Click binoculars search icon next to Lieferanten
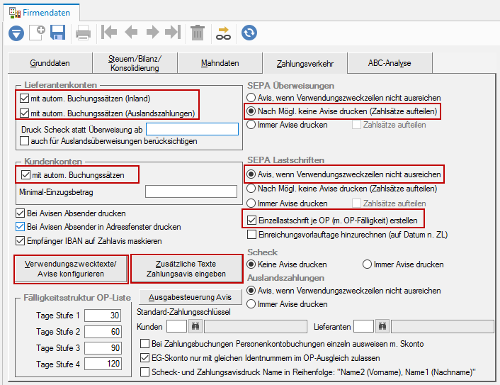 tap(382, 326)
